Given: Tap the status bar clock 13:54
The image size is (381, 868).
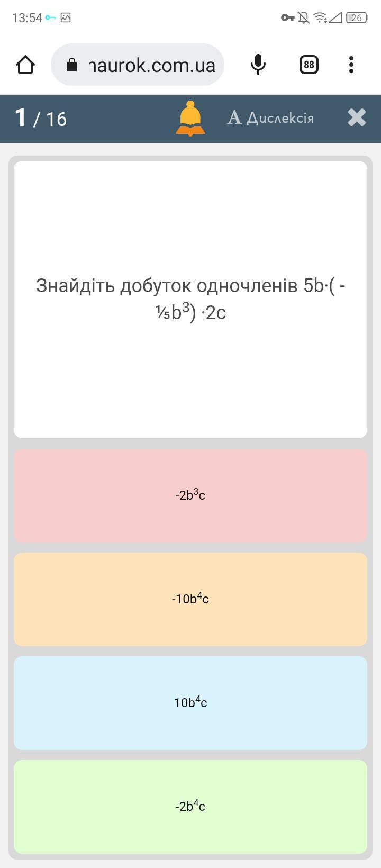Looking at the screenshot, I should click(x=27, y=18).
